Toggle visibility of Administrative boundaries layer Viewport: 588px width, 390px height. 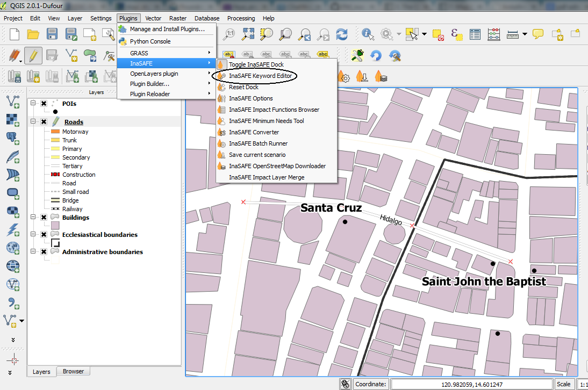pos(44,252)
